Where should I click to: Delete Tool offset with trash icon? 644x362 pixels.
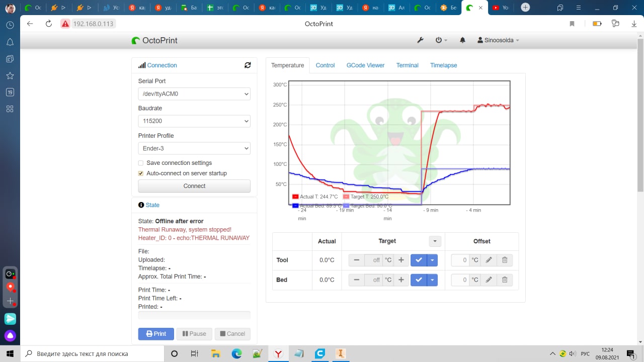point(505,260)
